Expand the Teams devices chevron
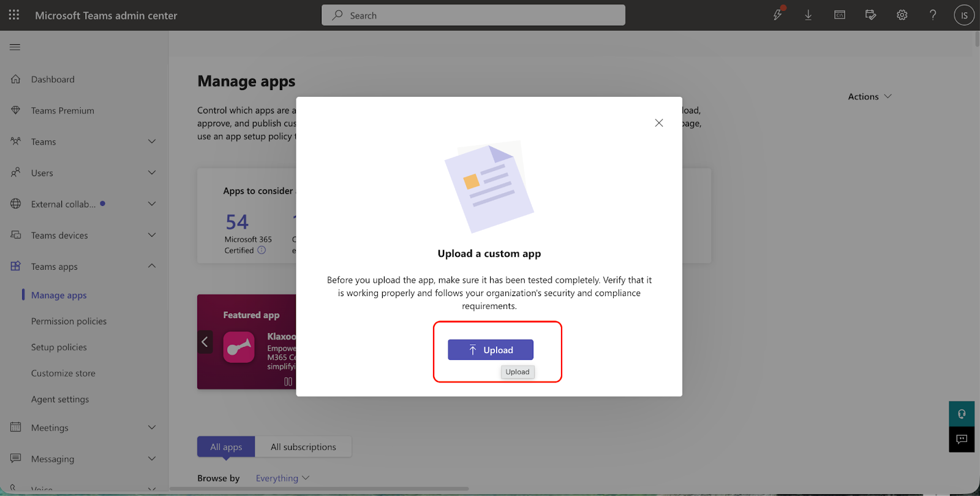The width and height of the screenshot is (980, 496). [152, 235]
